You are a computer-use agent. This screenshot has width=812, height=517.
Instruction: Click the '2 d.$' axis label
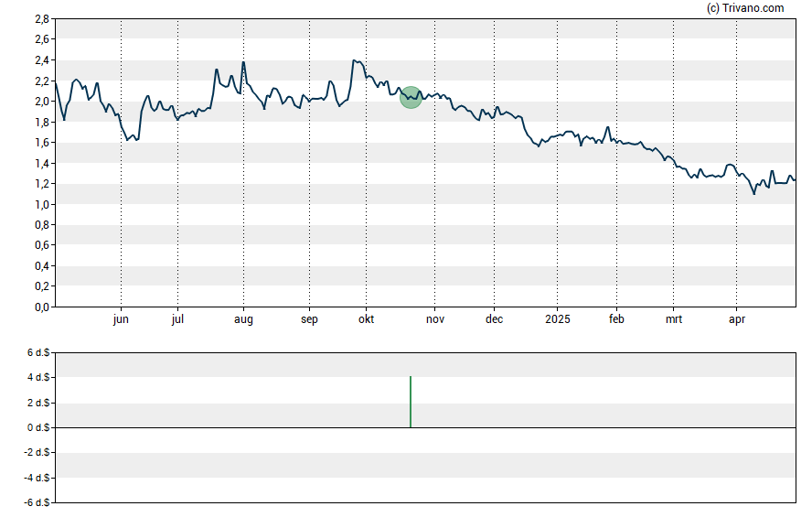38,403
